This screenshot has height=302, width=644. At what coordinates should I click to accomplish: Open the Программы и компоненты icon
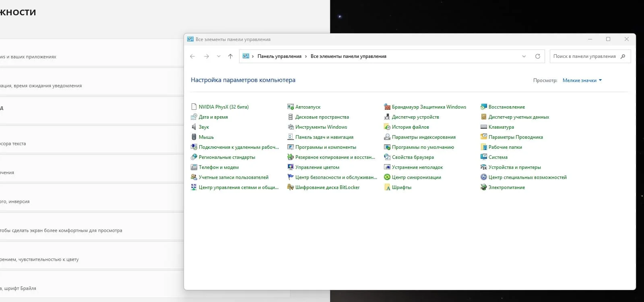(x=291, y=147)
